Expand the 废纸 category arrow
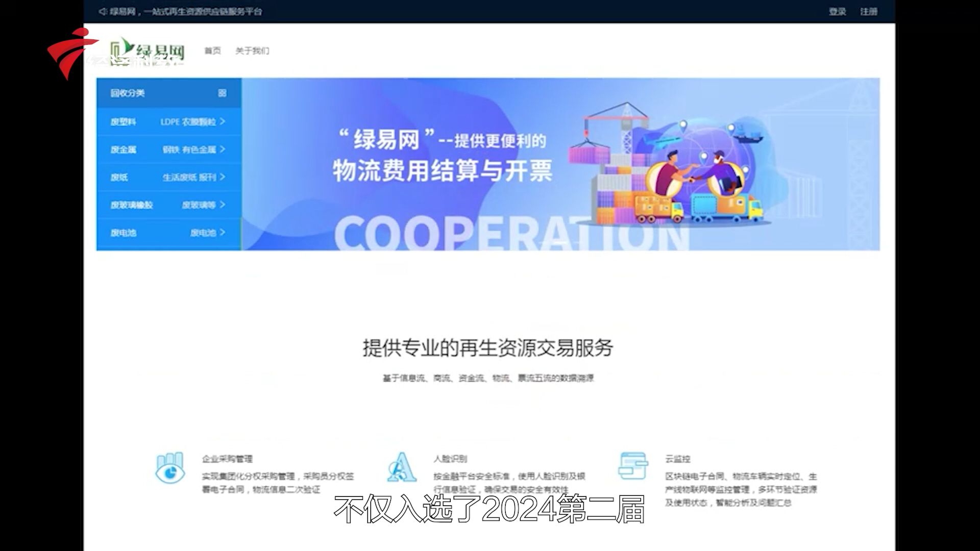 coord(223,177)
